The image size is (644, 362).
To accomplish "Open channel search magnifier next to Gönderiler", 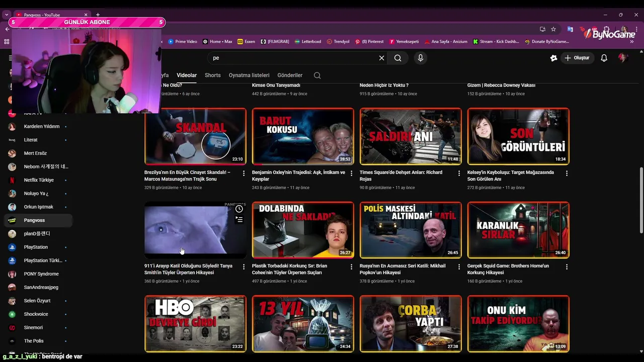I will point(317,75).
